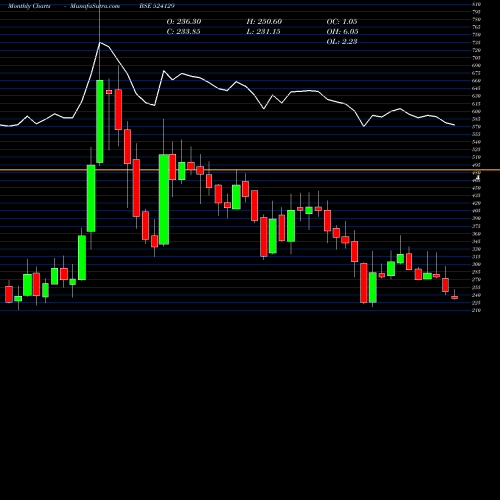The height and width of the screenshot is (500, 500).
Task: Click the 240 price axis label
Action: coord(476,295)
